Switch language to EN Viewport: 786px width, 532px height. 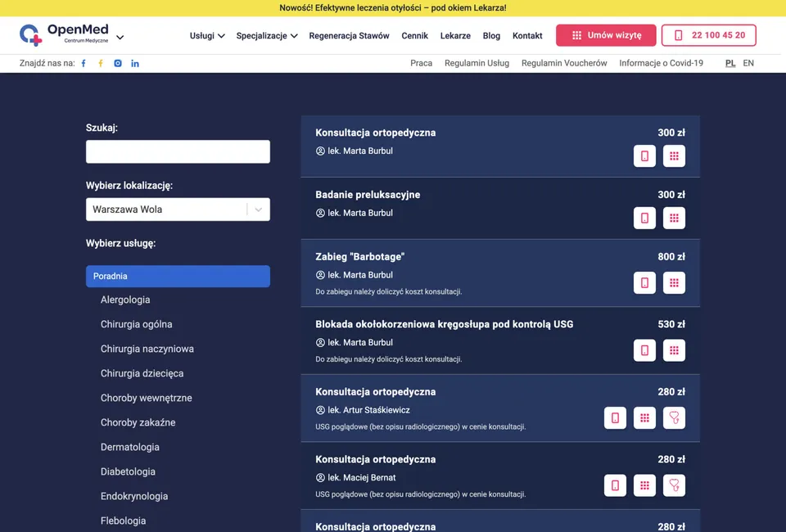tap(748, 63)
